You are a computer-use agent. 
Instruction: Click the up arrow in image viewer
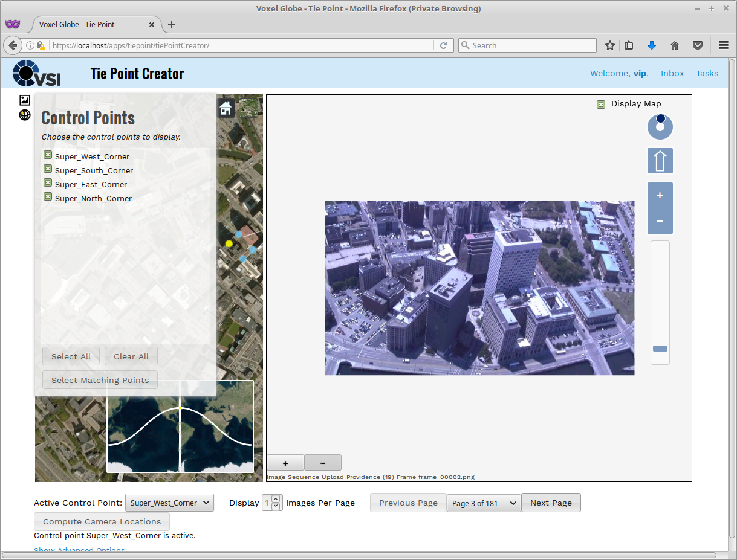point(660,161)
